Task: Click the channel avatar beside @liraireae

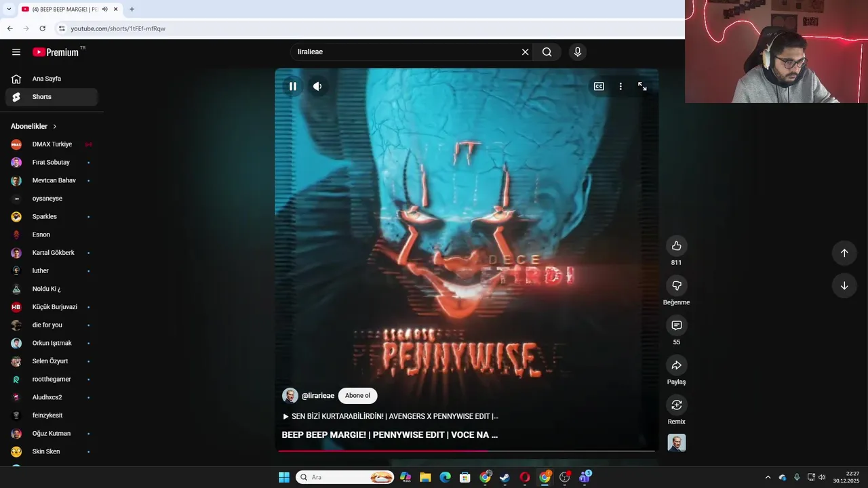Action: 290,396
